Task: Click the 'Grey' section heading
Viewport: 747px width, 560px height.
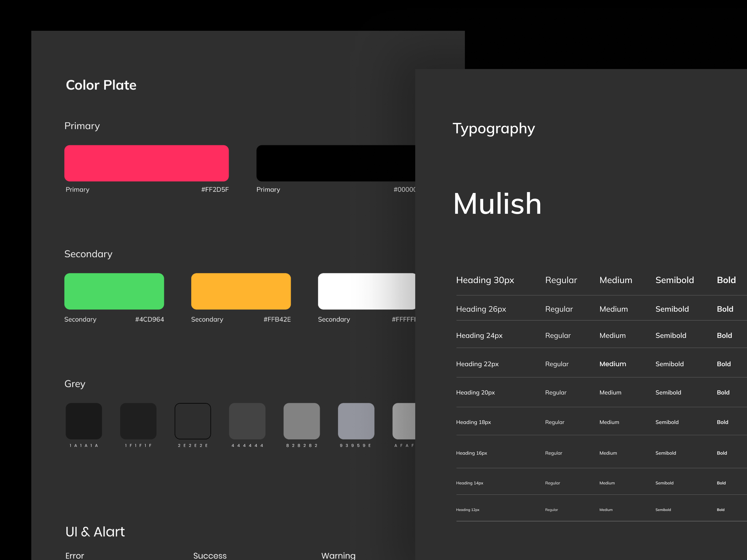Action: [75, 384]
